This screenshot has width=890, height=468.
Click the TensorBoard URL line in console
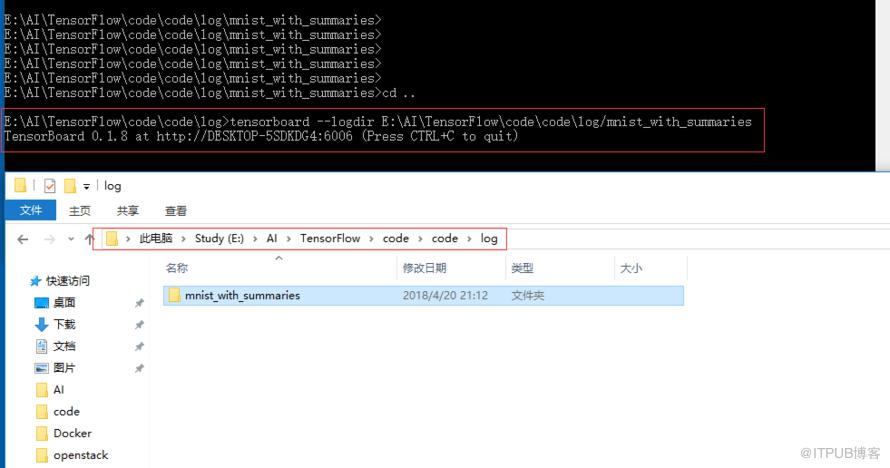tap(261, 136)
